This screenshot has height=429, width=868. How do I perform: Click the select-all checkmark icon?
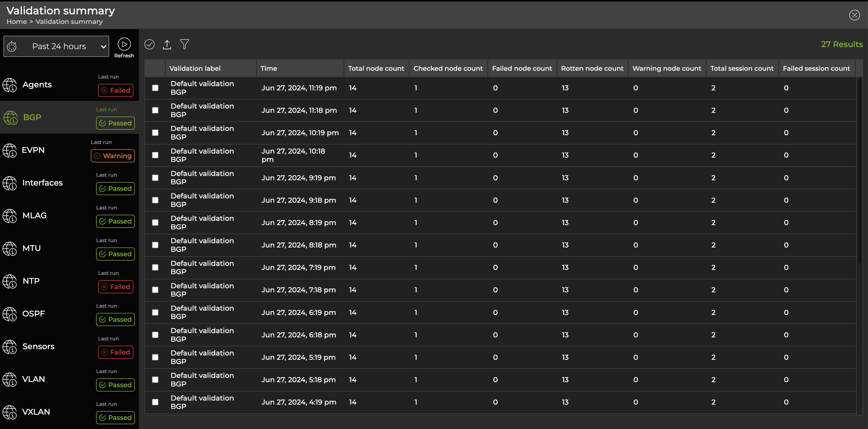[149, 44]
